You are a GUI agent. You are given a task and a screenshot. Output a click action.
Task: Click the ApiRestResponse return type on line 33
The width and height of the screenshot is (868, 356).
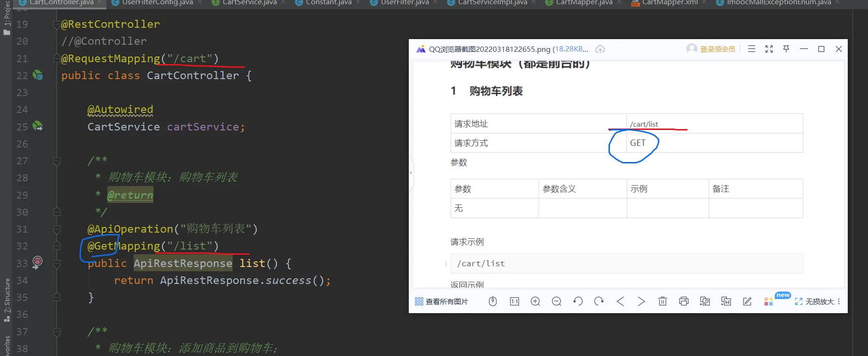pos(183,263)
